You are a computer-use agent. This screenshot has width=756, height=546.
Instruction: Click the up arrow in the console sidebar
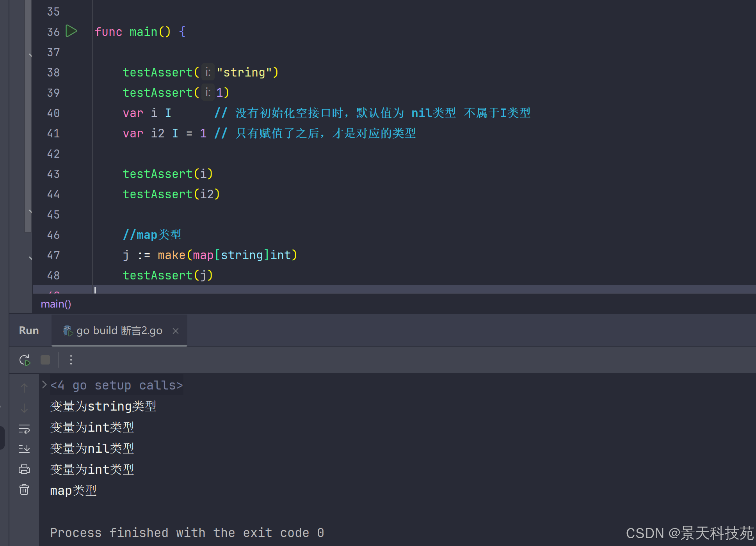[x=24, y=388]
